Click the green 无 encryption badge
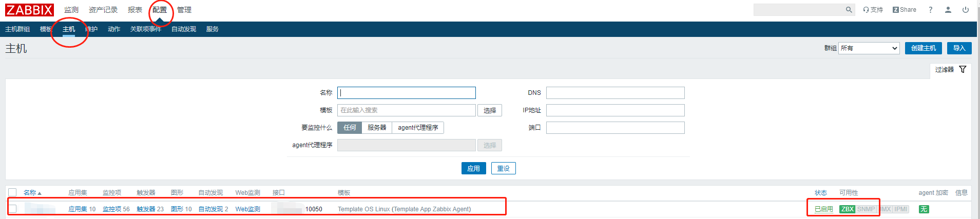 click(924, 209)
